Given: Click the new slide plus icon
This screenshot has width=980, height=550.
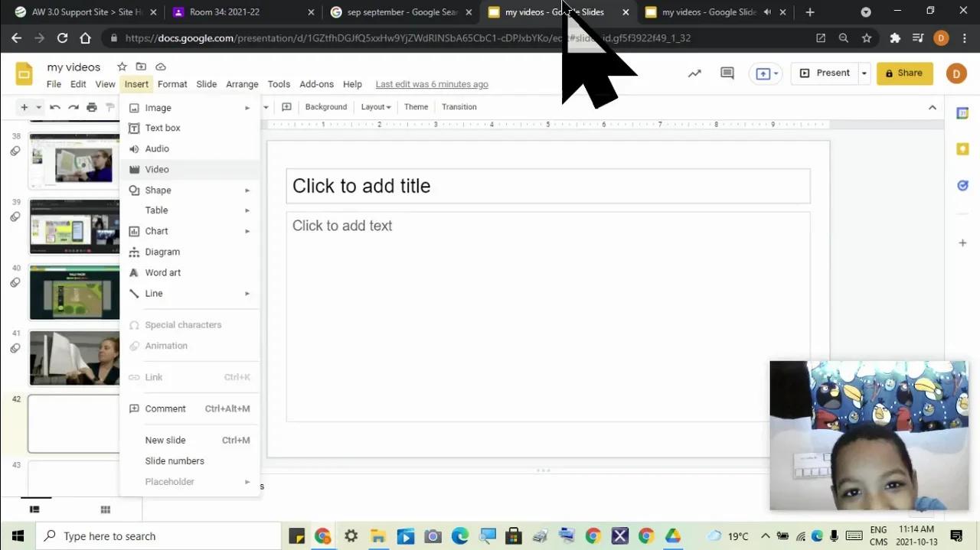Looking at the screenshot, I should click(x=24, y=107).
